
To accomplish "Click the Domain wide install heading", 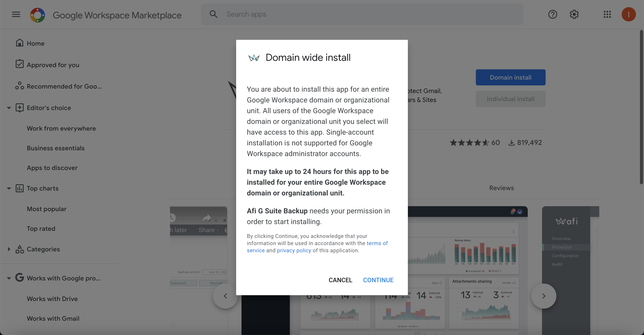I will 308,57.
